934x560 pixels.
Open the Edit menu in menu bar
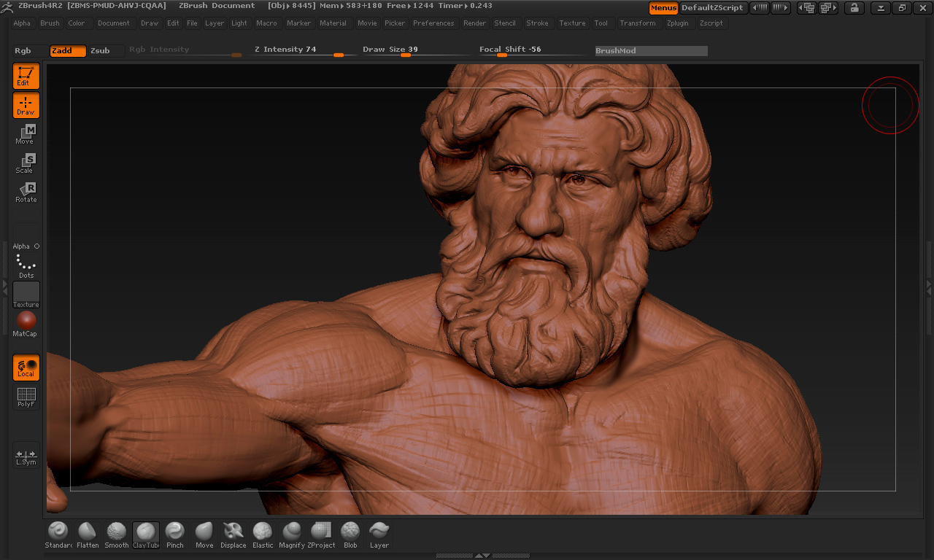(x=173, y=23)
